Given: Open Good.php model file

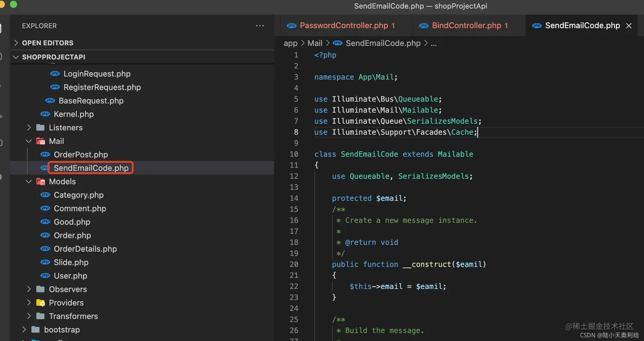Looking at the screenshot, I should 72,222.
